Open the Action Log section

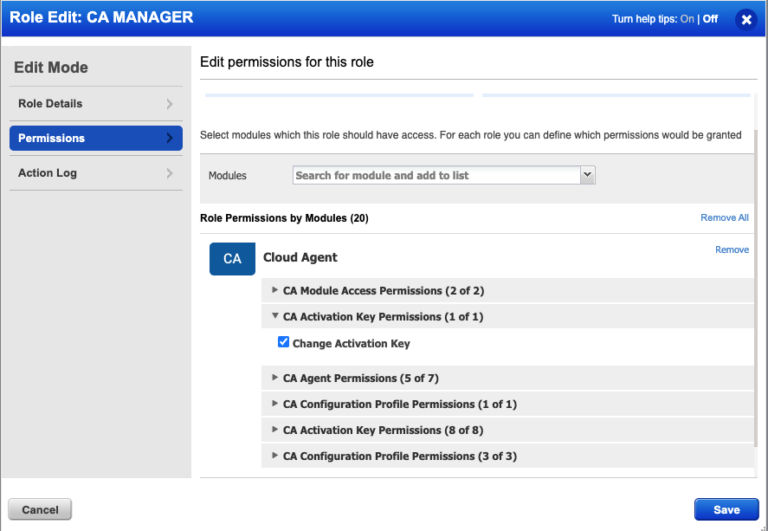tap(96, 173)
